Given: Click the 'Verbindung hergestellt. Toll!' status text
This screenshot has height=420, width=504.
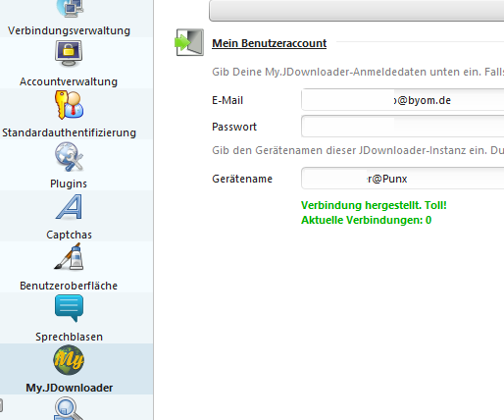Looking at the screenshot, I should click(374, 205).
